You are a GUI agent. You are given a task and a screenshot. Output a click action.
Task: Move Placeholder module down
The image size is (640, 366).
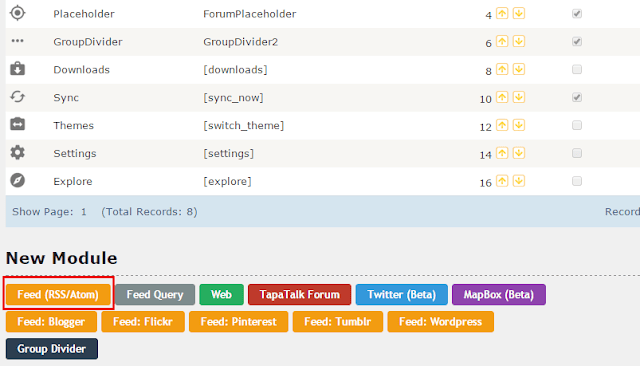519,13
